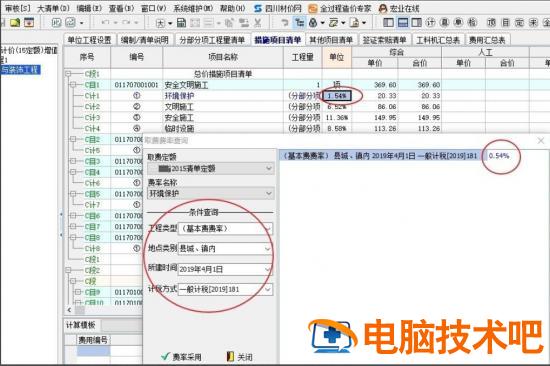Screen dimensions: 550x366
Task: Open the dropdown arrow beside the lock icon
Action: tap(322, 24)
